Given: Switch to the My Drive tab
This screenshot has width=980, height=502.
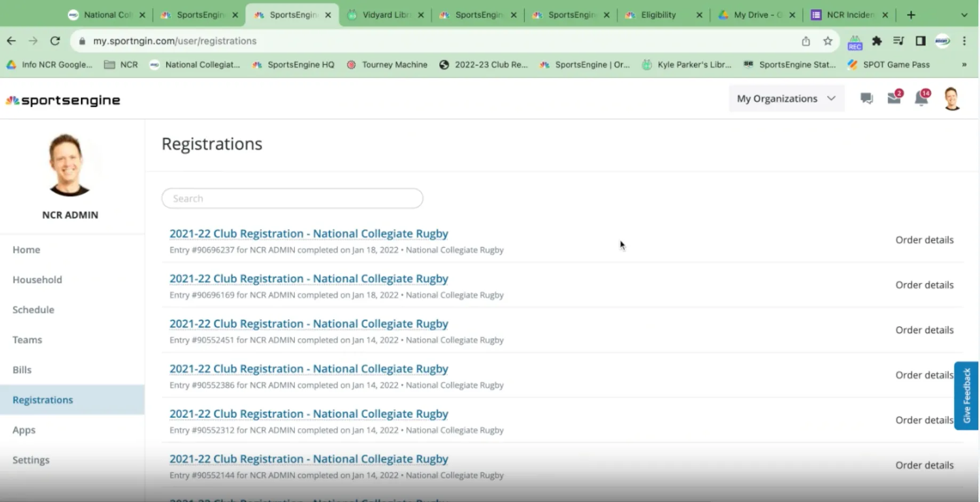Looking at the screenshot, I should (x=757, y=15).
